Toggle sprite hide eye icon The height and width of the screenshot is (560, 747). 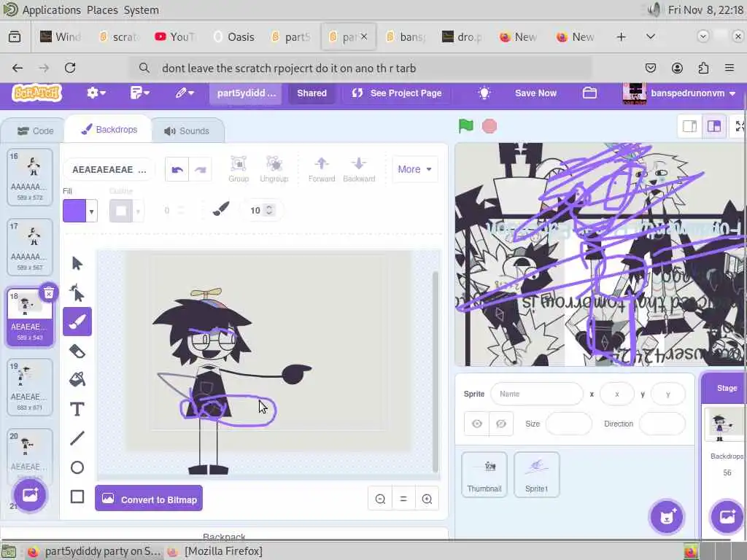[501, 424]
